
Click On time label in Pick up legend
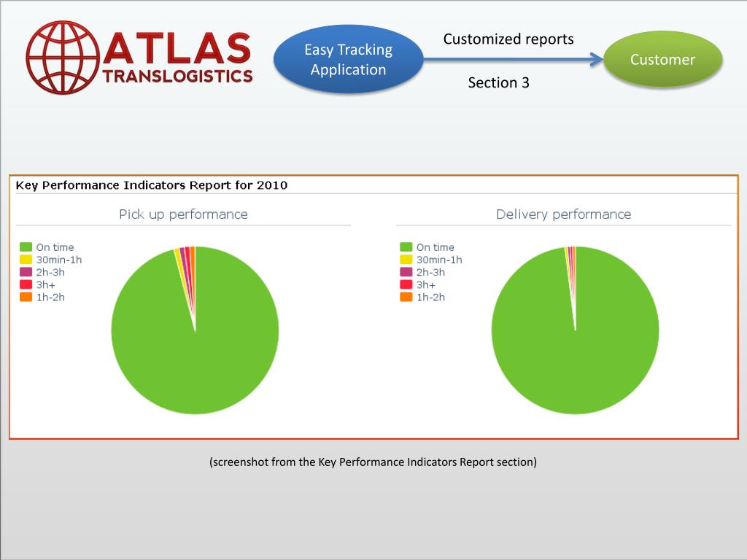(x=55, y=247)
